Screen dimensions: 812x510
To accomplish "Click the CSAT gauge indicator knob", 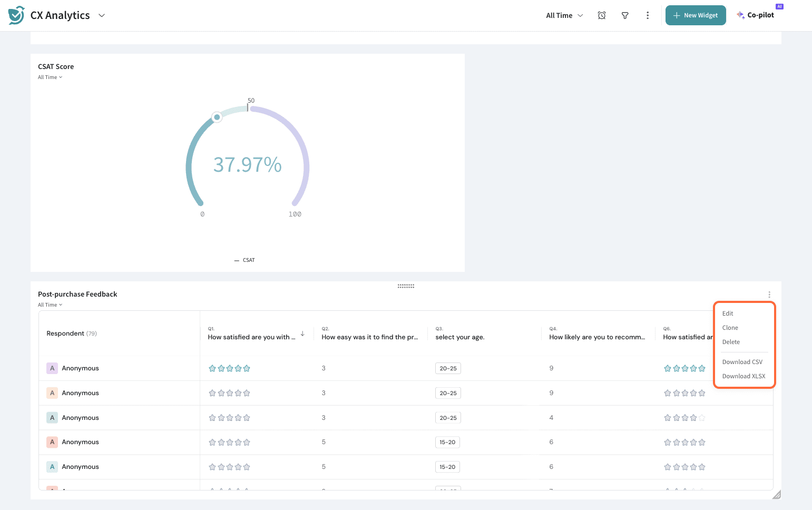I will [217, 117].
